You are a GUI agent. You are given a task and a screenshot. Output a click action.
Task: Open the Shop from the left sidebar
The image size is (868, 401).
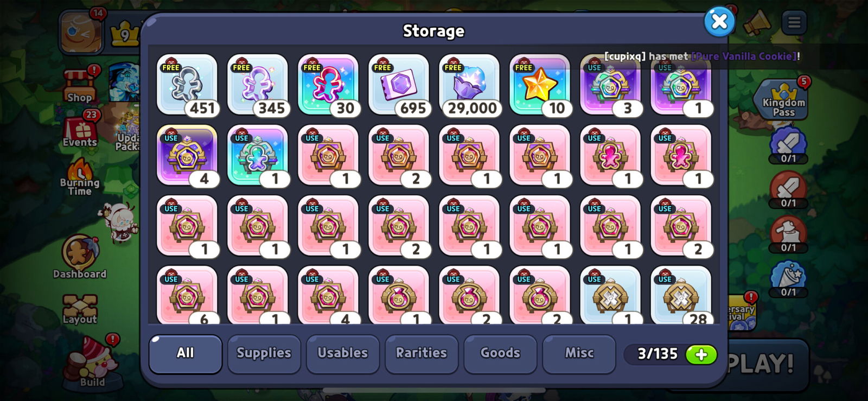click(x=80, y=86)
